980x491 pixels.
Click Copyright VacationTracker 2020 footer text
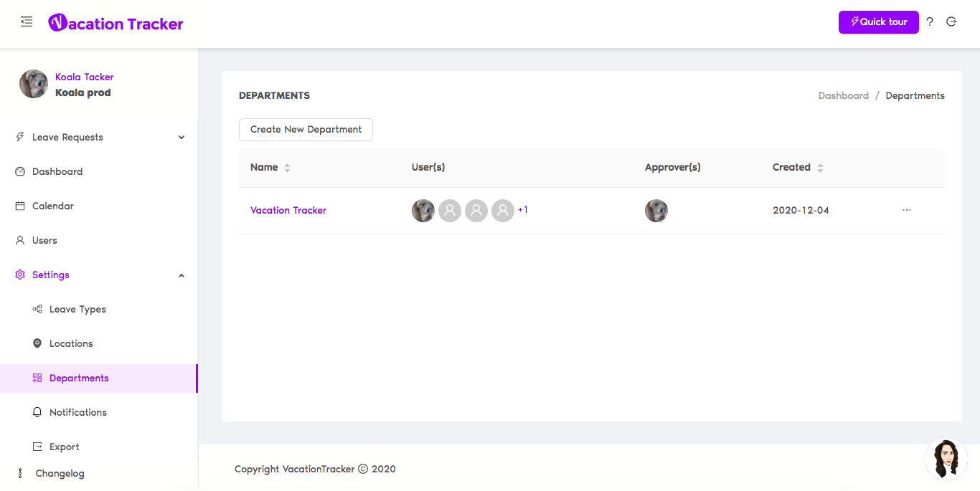click(315, 469)
